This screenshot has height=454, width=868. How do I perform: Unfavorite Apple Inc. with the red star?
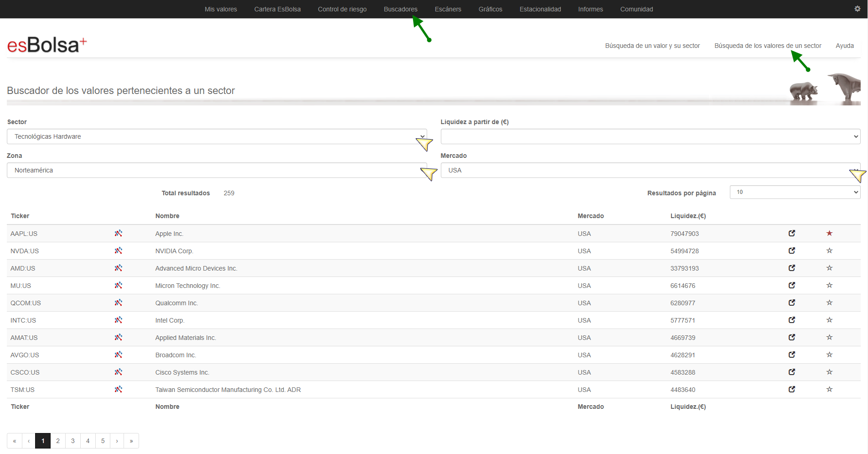tap(829, 233)
